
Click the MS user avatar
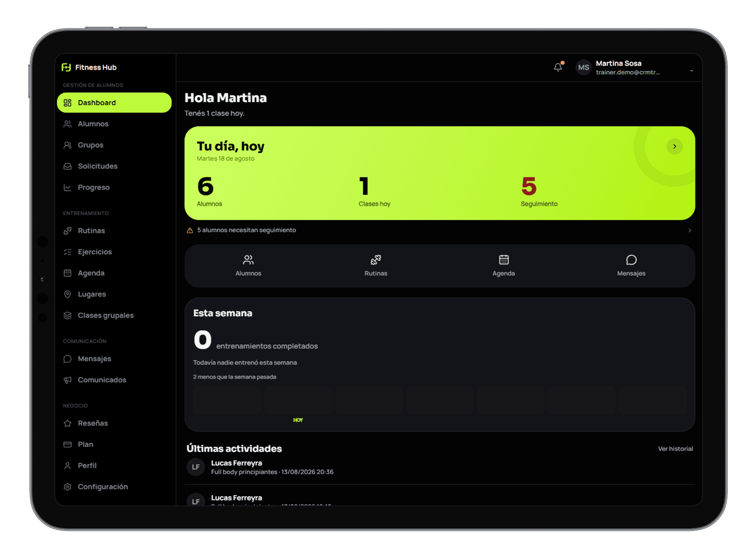(x=583, y=68)
